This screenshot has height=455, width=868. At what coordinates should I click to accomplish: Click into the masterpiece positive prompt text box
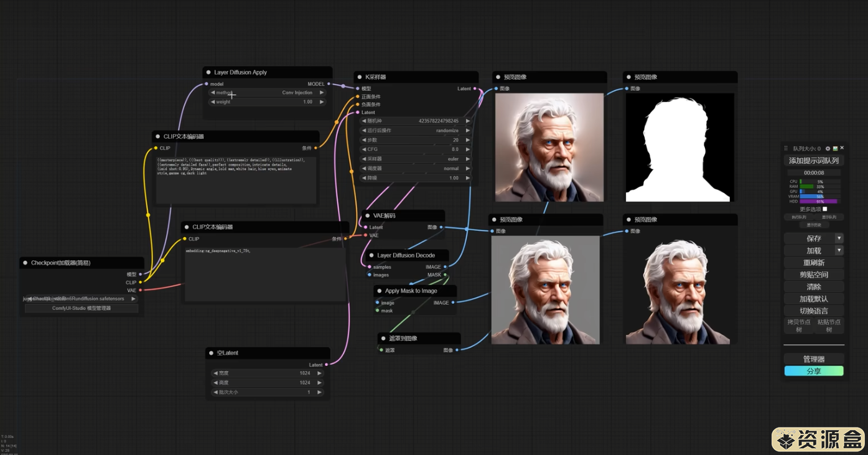[236, 180]
